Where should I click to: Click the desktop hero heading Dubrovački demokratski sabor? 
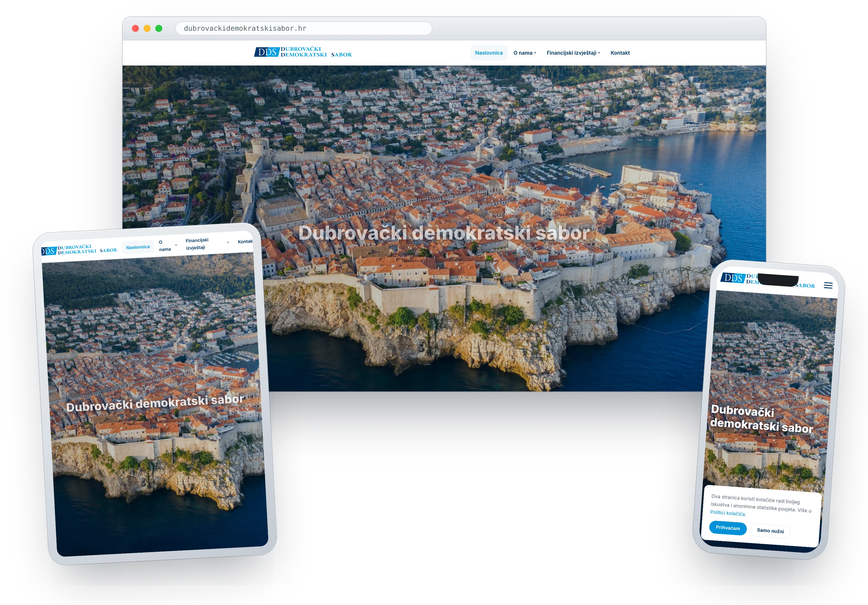click(444, 233)
